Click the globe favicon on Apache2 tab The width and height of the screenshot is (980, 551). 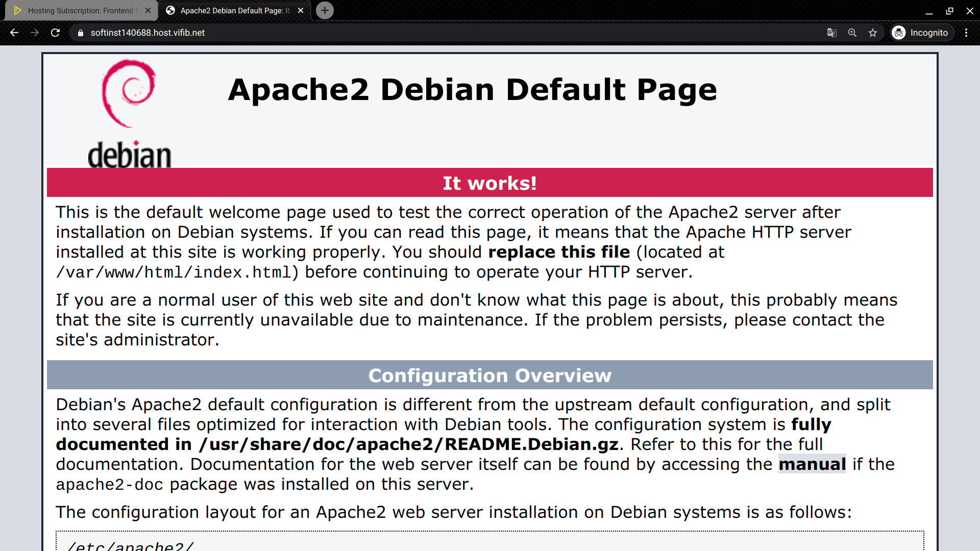pos(170,10)
